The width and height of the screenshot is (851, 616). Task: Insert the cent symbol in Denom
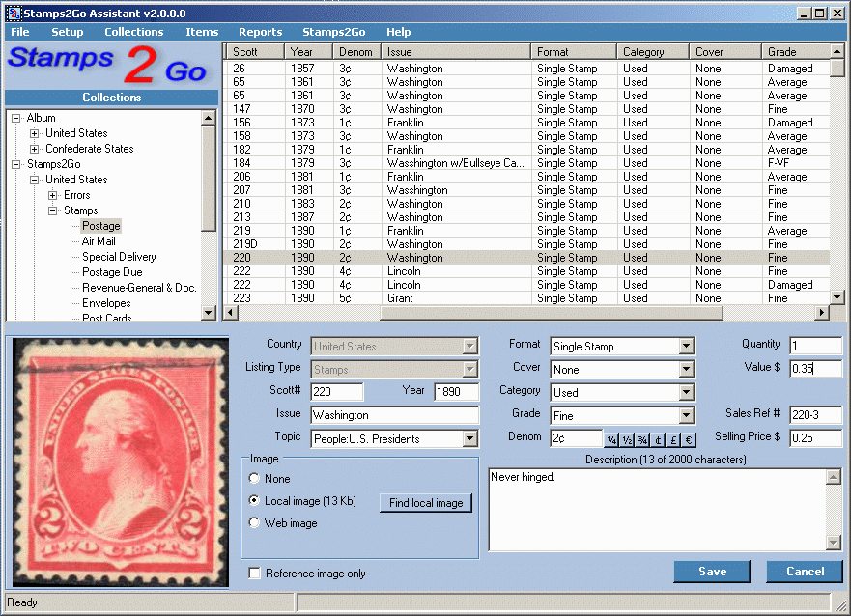tap(658, 439)
